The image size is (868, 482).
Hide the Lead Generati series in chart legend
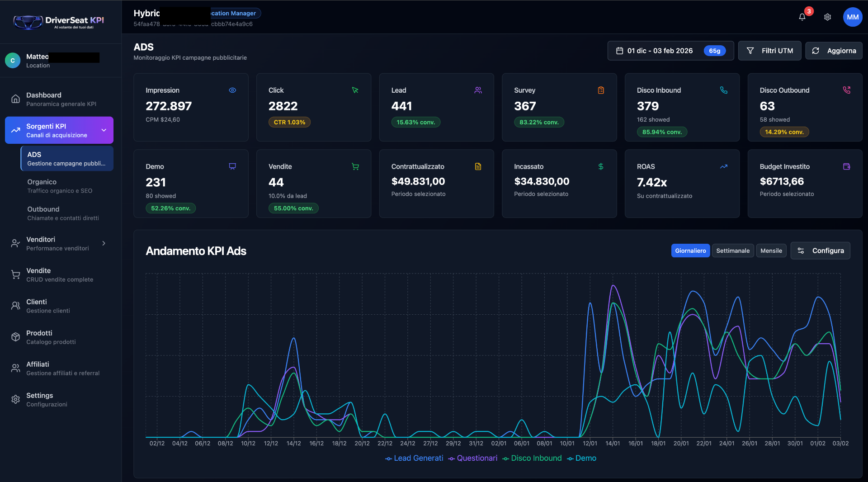[414, 458]
